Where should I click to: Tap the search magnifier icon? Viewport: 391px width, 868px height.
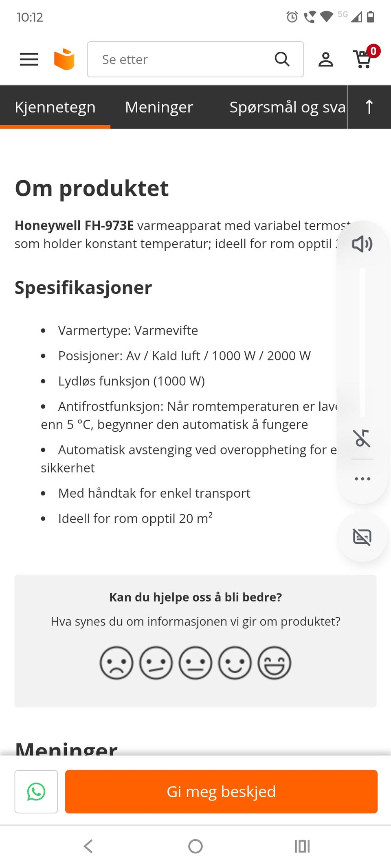[x=282, y=59]
